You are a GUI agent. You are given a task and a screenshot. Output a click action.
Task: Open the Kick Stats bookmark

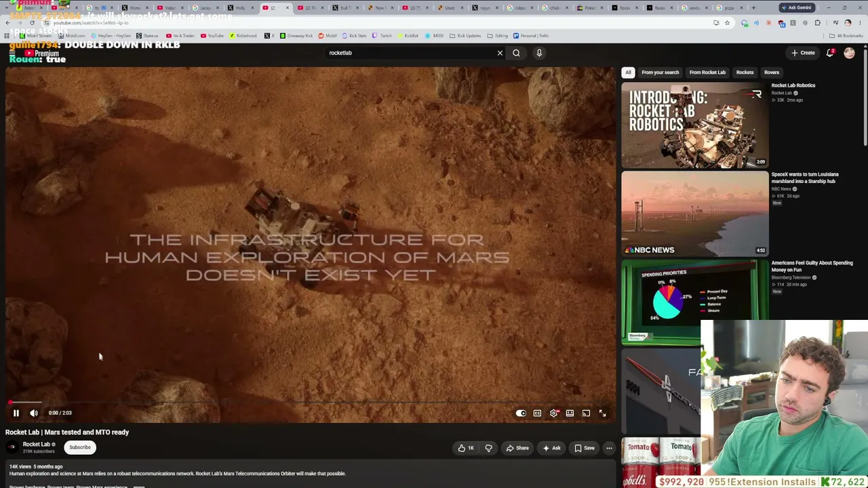point(355,36)
